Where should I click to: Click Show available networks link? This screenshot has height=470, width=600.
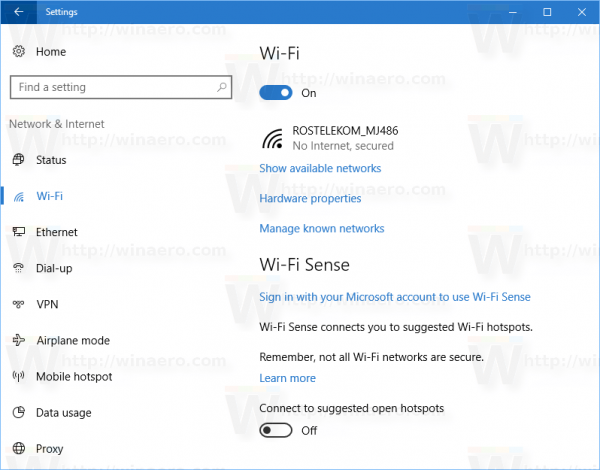pyautogui.click(x=320, y=168)
